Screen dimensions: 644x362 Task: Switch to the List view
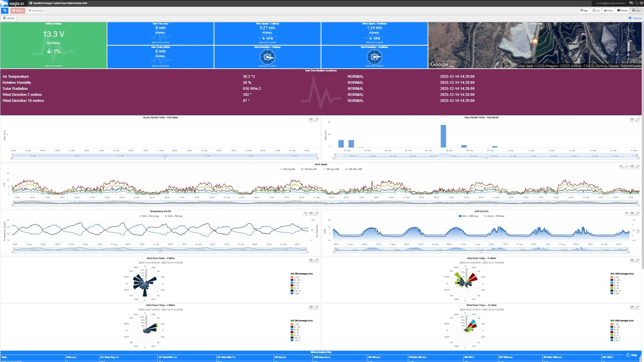click(596, 11)
